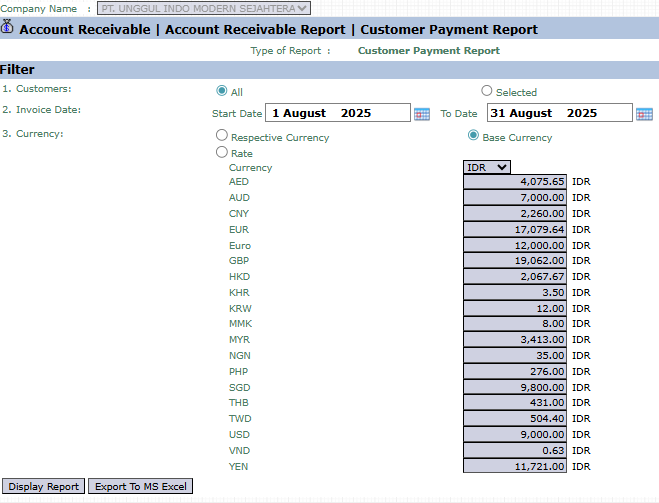Click the To Date input field
Viewport: 659px width, 503px height.
click(x=559, y=113)
